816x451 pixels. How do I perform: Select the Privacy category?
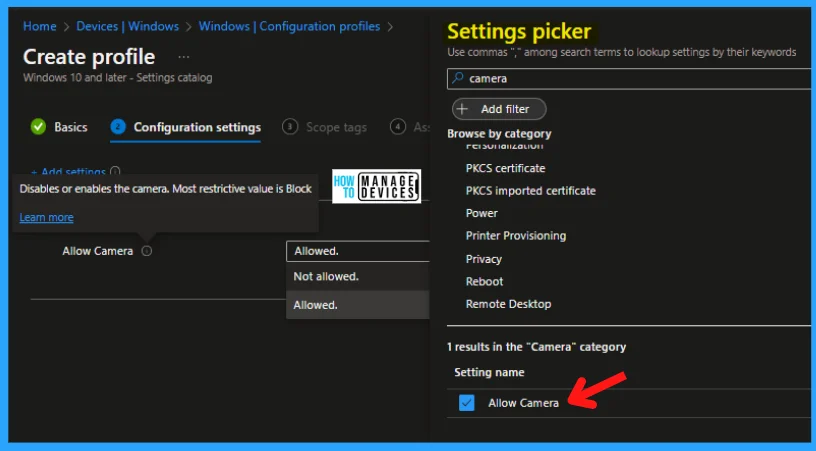[483, 259]
